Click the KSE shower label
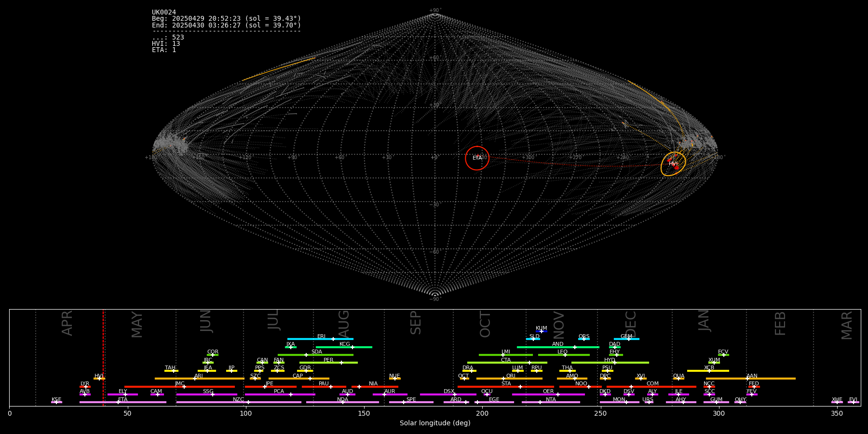 pyautogui.click(x=56, y=400)
